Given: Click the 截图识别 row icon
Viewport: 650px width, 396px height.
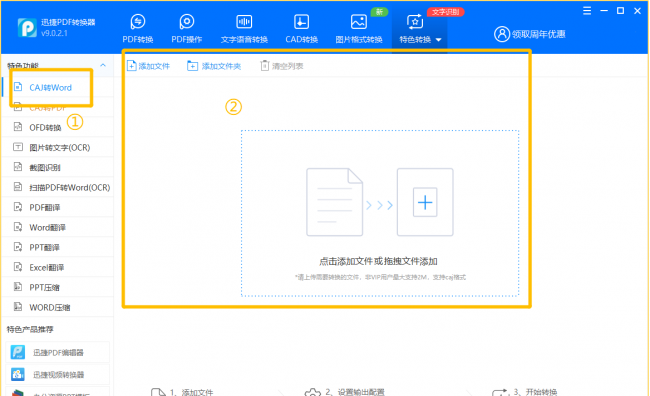Looking at the screenshot, I should [18, 167].
